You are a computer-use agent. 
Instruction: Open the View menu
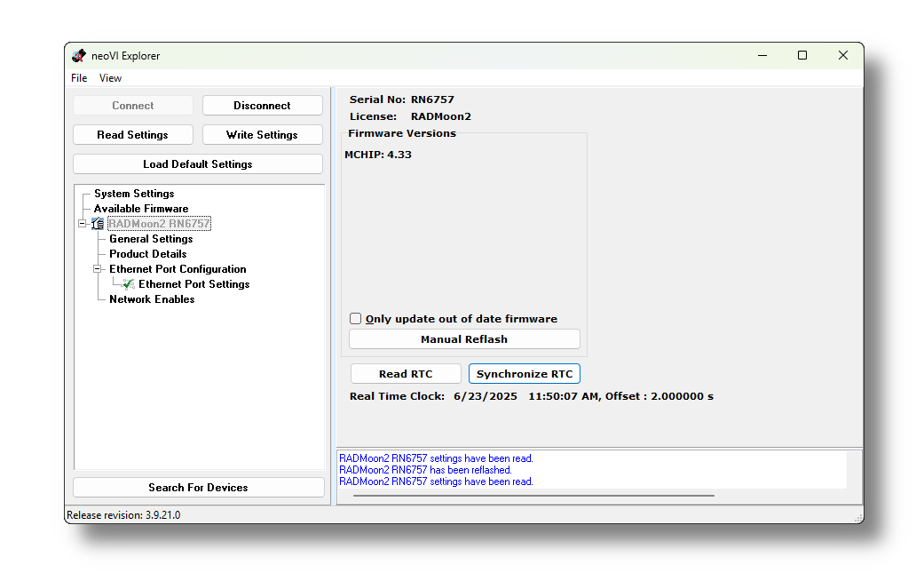tap(110, 78)
